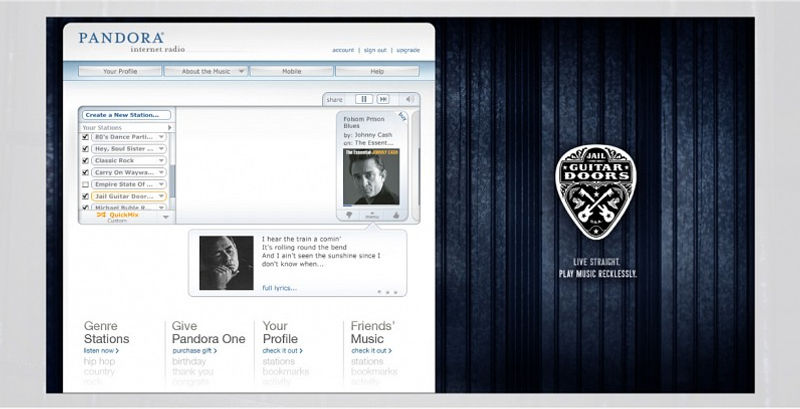Click the Create a New Station button
Screen dimensions: 800x409
tap(127, 115)
